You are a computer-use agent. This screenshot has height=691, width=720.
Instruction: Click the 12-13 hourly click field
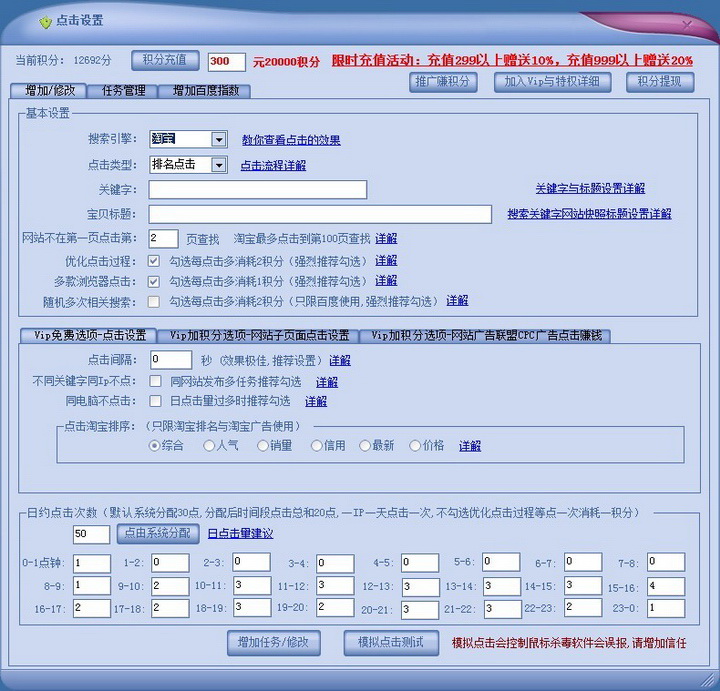[420, 587]
